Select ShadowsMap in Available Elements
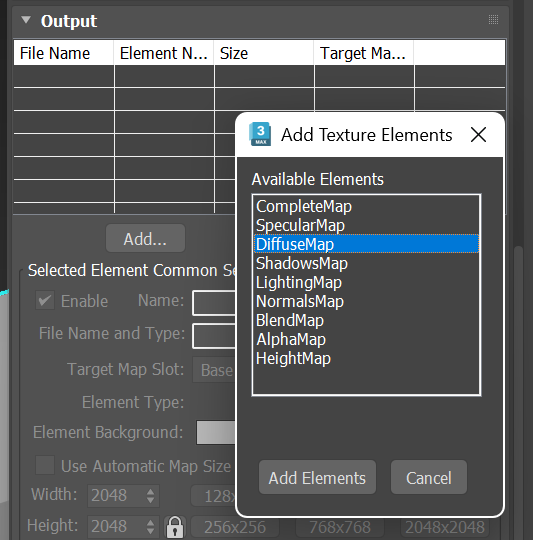Screen dimensions: 533x540 click(366, 263)
